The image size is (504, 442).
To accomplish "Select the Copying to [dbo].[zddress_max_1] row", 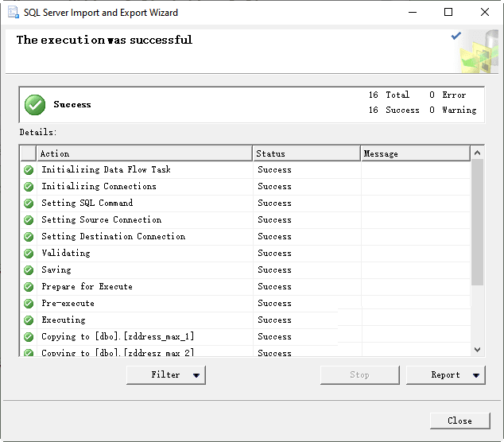I will (118, 337).
